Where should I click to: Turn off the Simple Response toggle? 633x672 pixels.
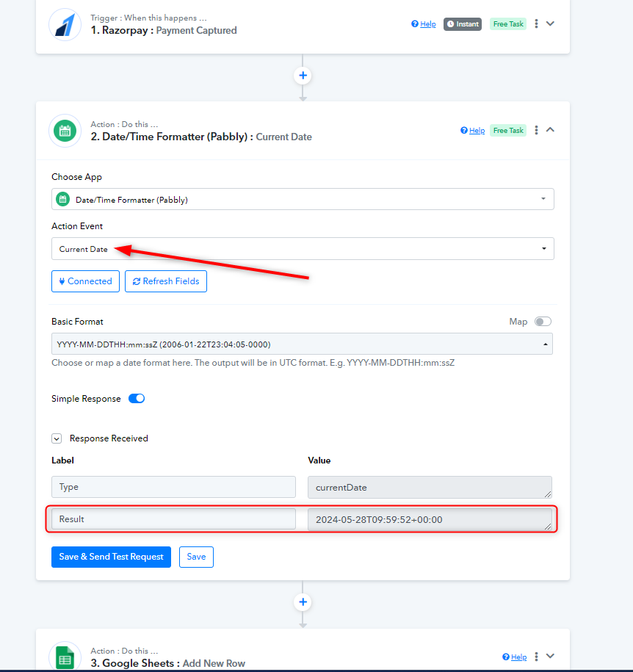pyautogui.click(x=137, y=399)
